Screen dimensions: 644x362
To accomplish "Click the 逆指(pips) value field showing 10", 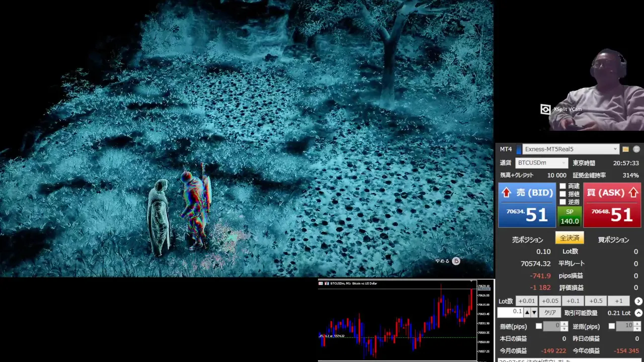I will click(x=625, y=326).
